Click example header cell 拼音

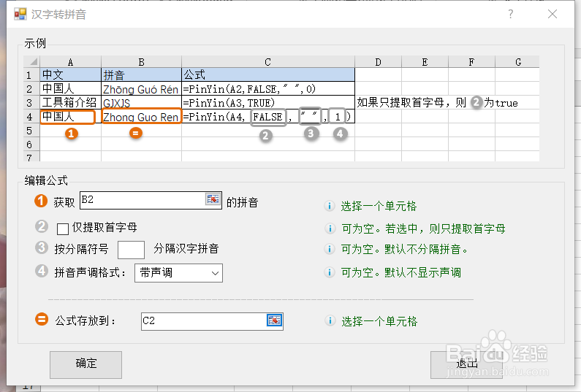[x=141, y=74]
